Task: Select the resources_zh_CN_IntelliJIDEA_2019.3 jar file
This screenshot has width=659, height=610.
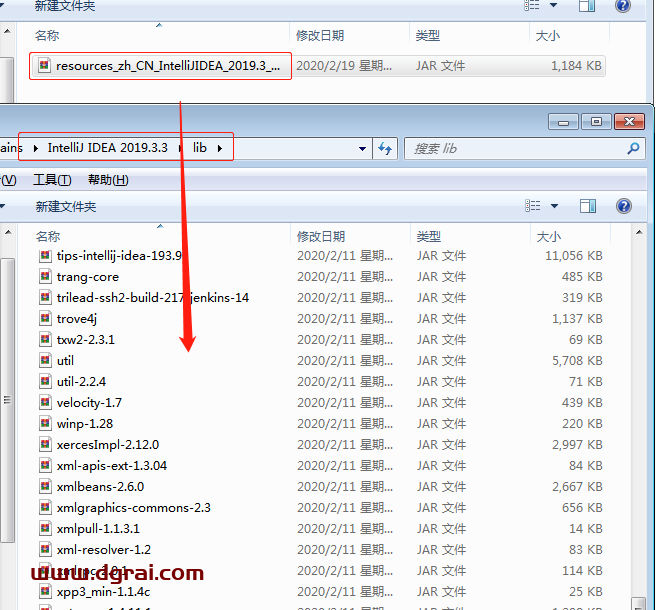Action: [x=317, y=66]
